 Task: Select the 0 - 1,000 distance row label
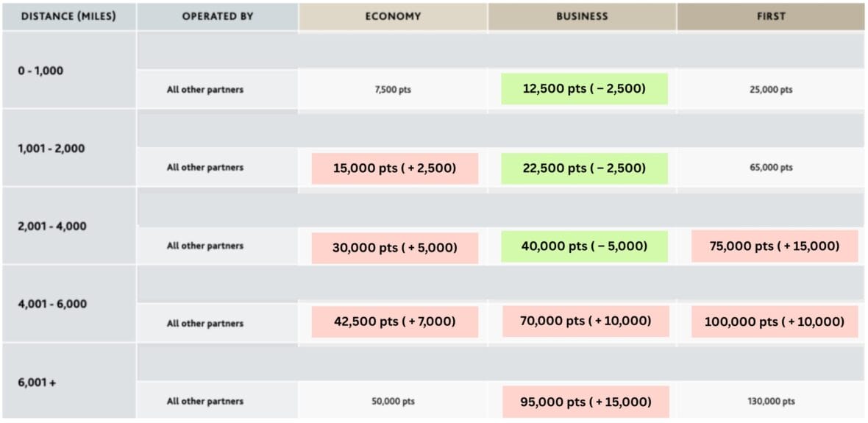coord(41,71)
